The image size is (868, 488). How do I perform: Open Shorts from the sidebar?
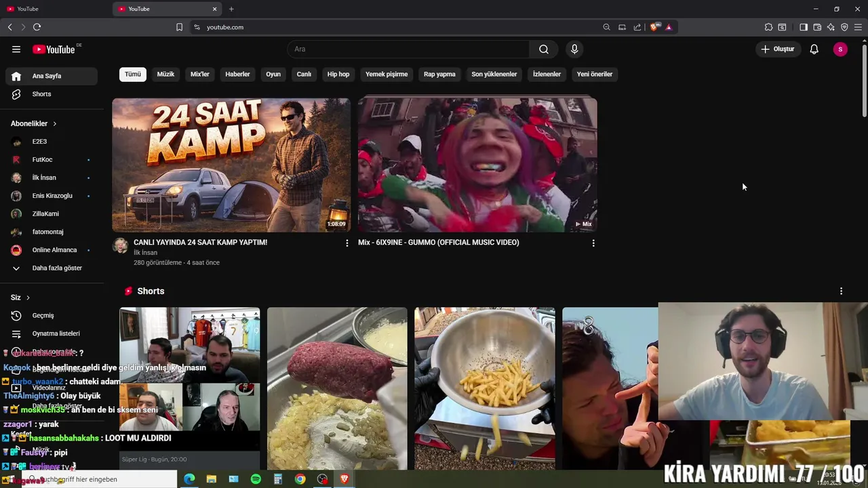coord(52,94)
